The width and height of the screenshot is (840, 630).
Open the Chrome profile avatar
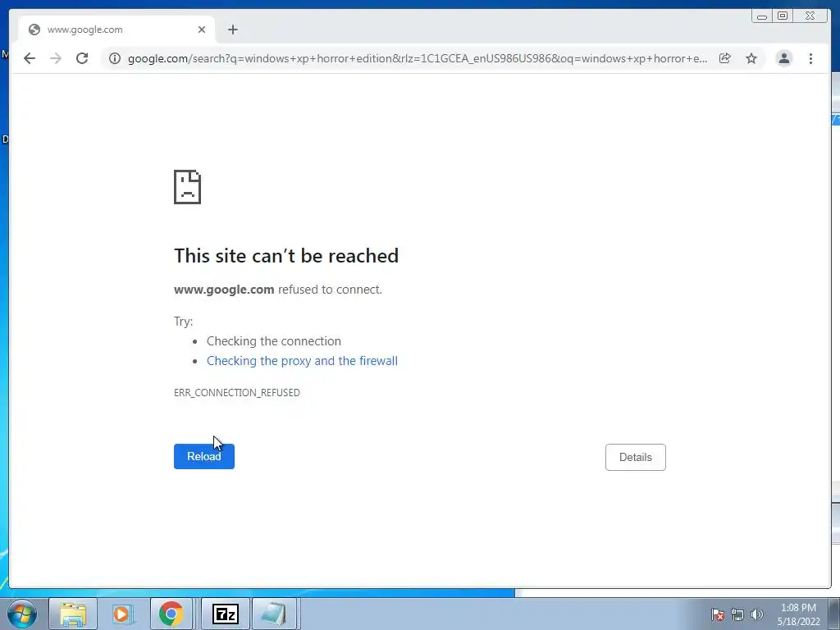pyautogui.click(x=783, y=58)
